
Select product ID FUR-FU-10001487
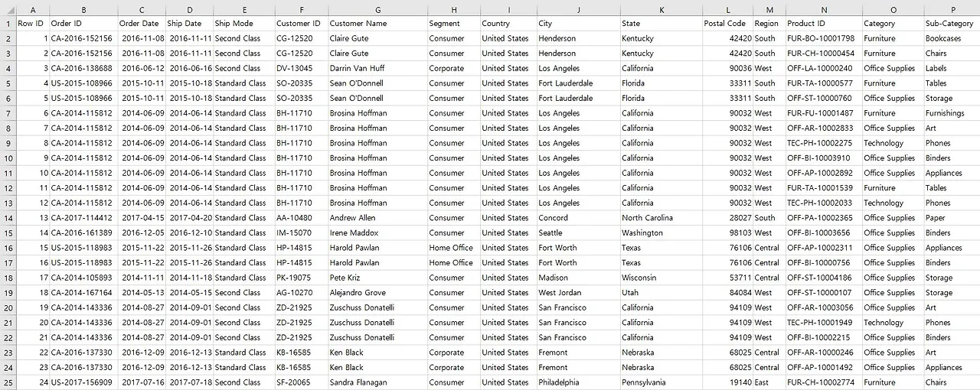823,113
